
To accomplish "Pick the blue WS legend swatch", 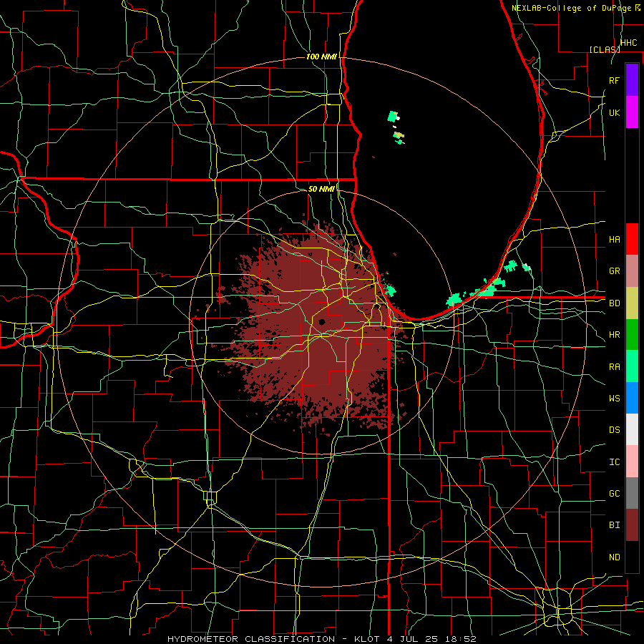I will [632, 398].
